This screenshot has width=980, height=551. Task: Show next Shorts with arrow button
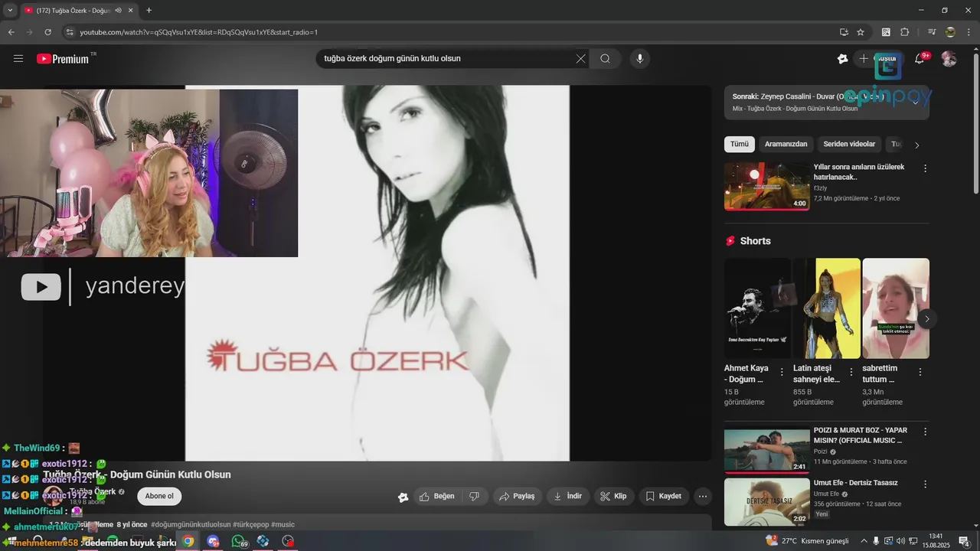tap(927, 318)
